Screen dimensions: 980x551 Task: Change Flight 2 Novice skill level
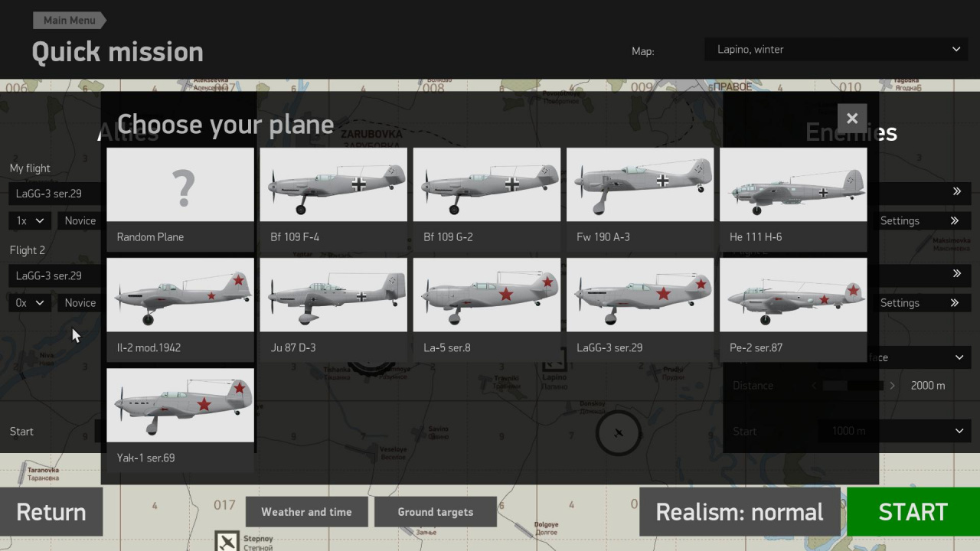click(80, 303)
